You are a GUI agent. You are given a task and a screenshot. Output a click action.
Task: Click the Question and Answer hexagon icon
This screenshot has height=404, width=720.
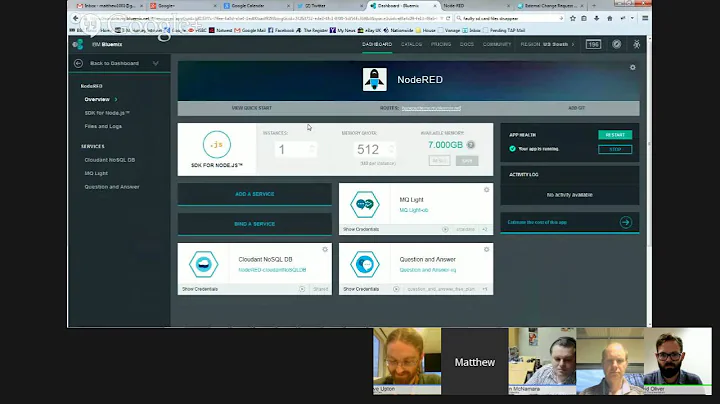point(365,264)
